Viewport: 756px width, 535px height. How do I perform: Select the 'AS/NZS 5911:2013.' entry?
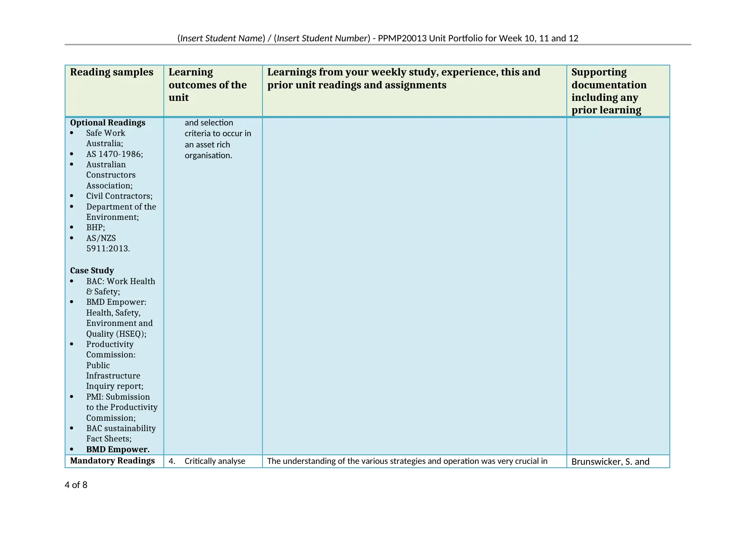[108, 243]
